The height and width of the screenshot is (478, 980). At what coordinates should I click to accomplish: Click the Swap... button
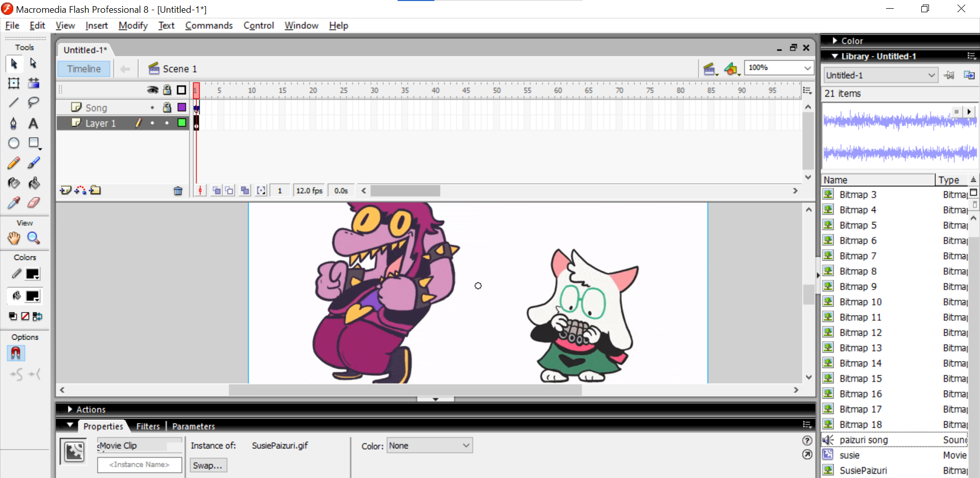click(x=208, y=465)
